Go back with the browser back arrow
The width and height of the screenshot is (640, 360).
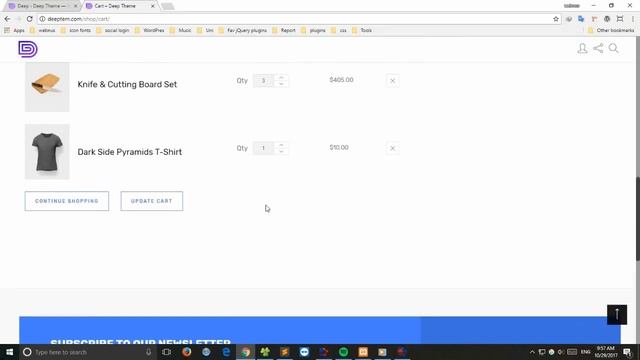(7, 19)
